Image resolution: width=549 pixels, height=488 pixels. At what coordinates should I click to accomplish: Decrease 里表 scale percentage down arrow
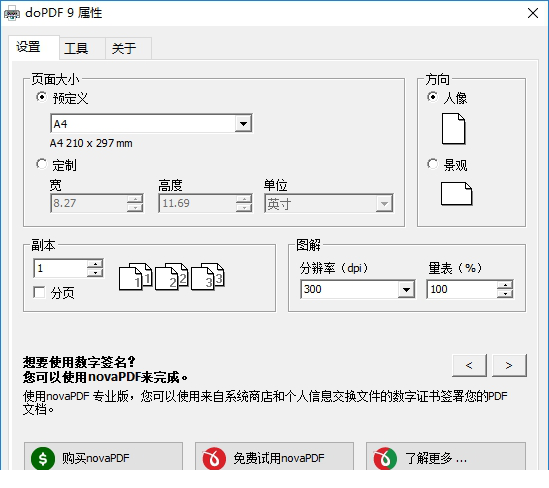coord(505,294)
